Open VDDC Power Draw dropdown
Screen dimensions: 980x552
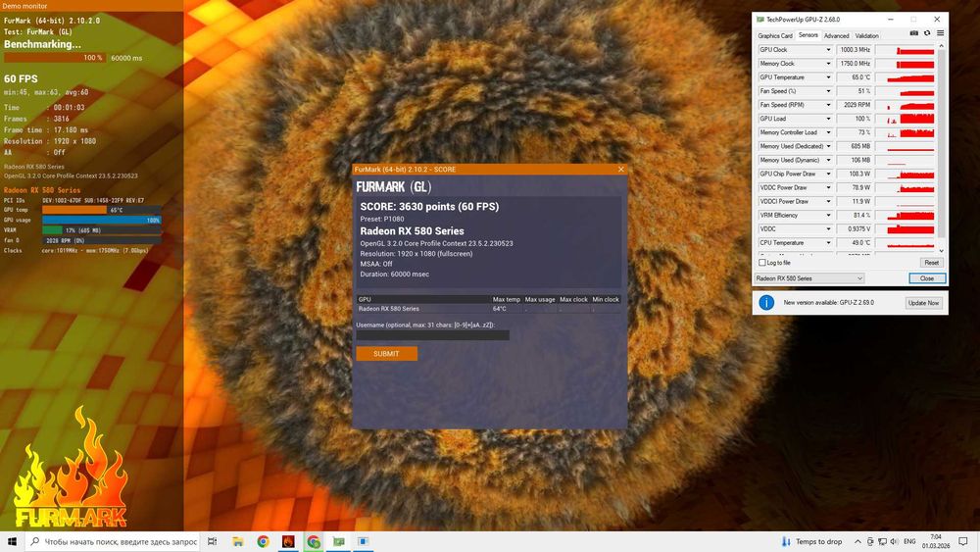[x=829, y=187]
